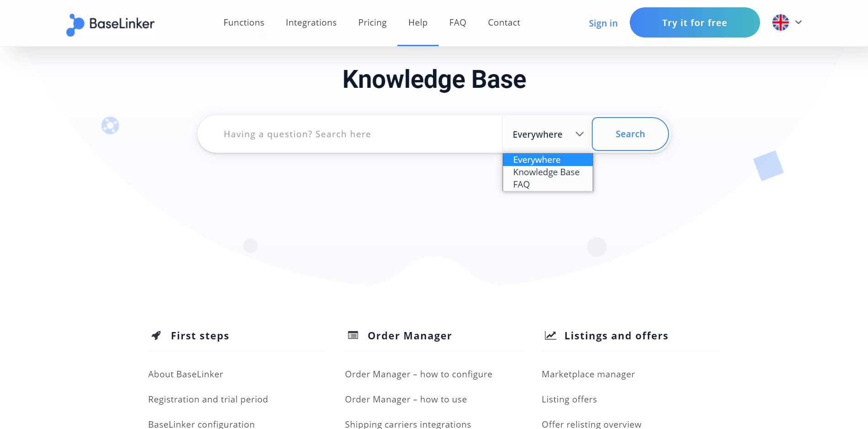Viewport: 868px width, 429px height.
Task: Open Order Manager – how to configure
Action: 418,374
